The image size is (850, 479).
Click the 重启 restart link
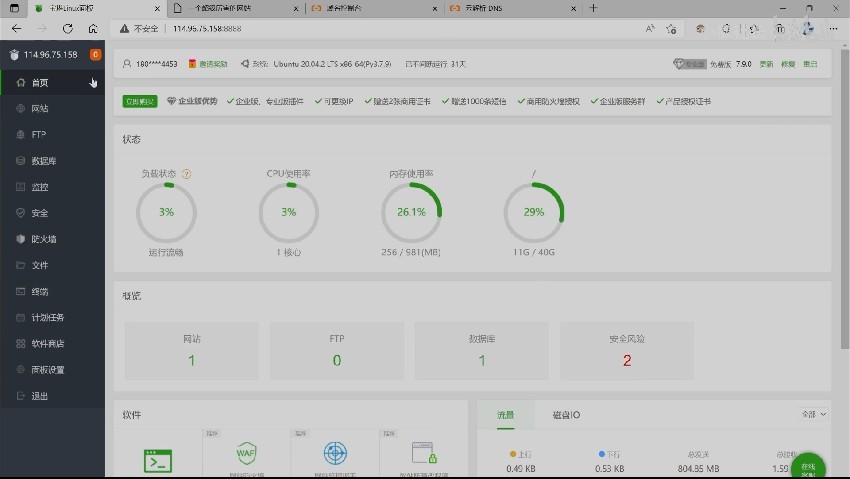point(810,64)
